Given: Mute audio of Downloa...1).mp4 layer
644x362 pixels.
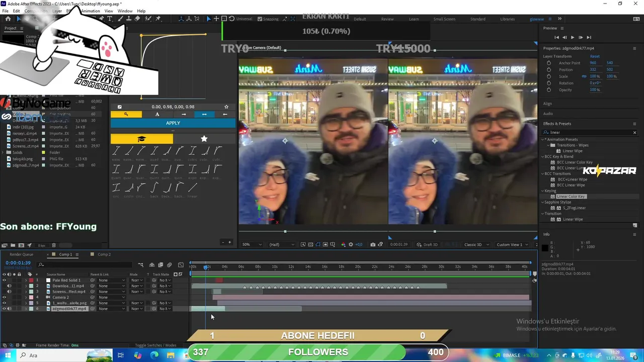Looking at the screenshot, I should (9, 286).
